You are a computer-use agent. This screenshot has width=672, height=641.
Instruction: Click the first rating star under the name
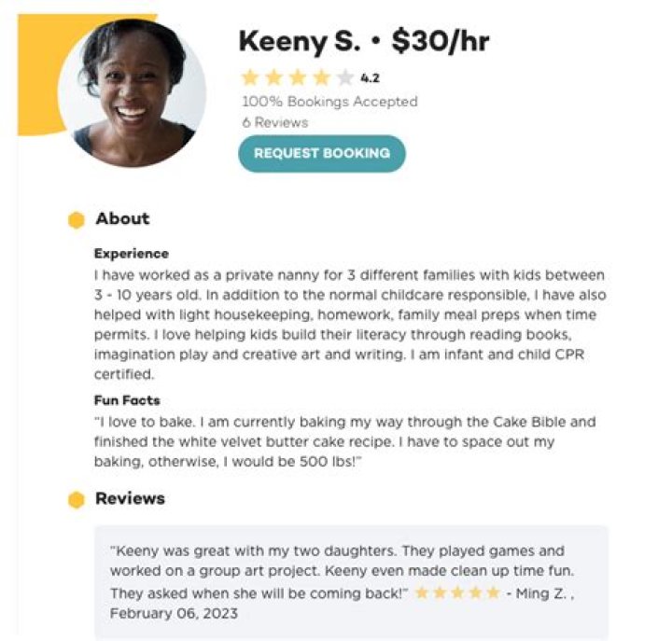[250, 78]
